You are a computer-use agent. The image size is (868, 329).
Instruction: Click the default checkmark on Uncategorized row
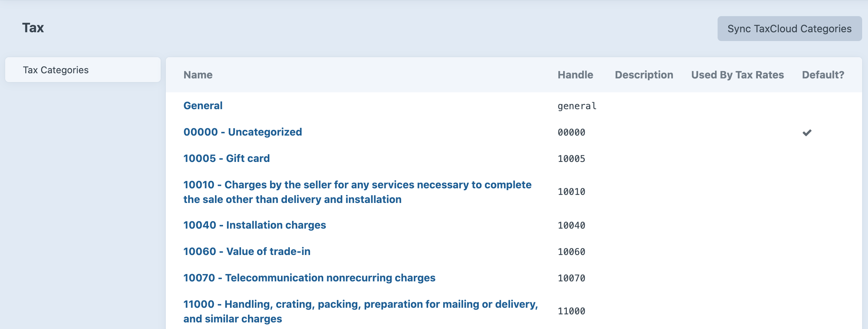pyautogui.click(x=807, y=133)
